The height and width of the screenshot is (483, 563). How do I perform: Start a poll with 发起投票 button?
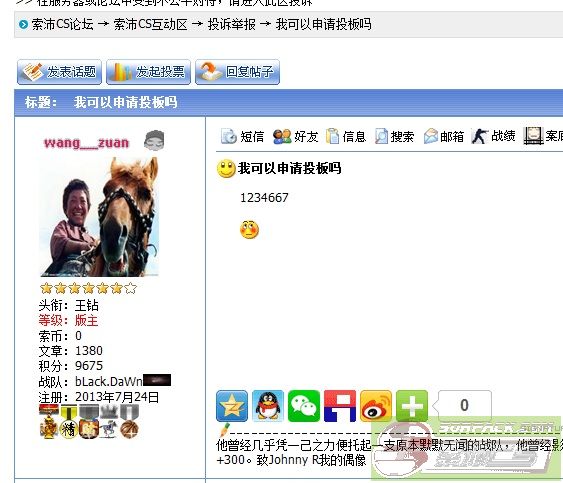tap(148, 72)
